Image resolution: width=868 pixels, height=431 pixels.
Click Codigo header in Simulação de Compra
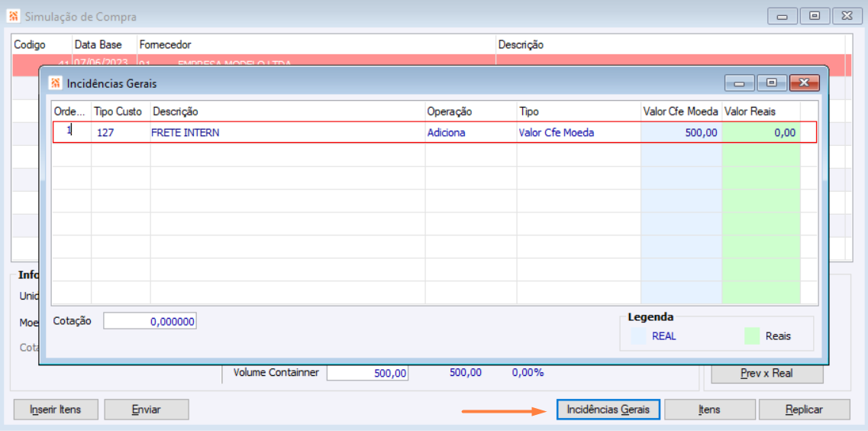tap(42, 44)
